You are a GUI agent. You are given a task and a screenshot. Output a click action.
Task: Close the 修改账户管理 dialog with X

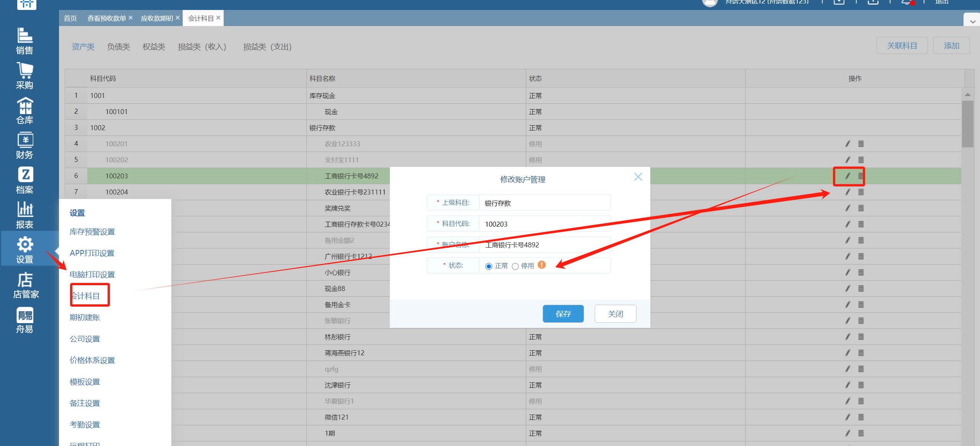click(x=638, y=177)
